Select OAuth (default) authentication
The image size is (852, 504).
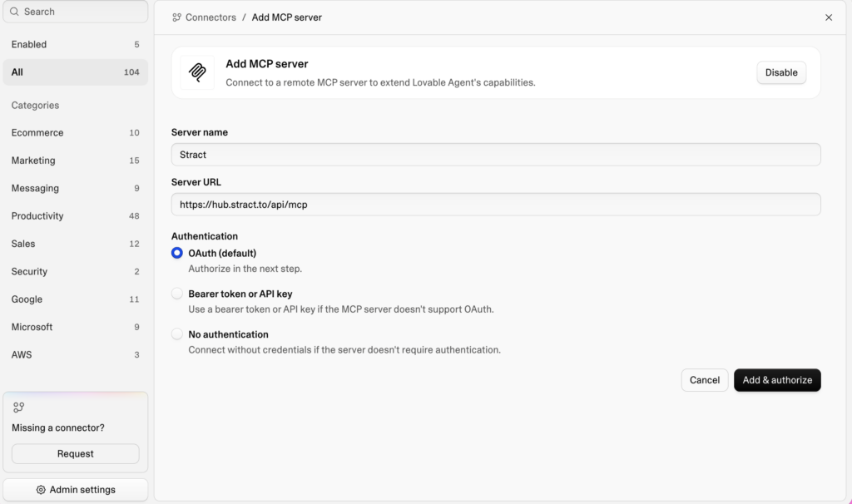pos(177,253)
